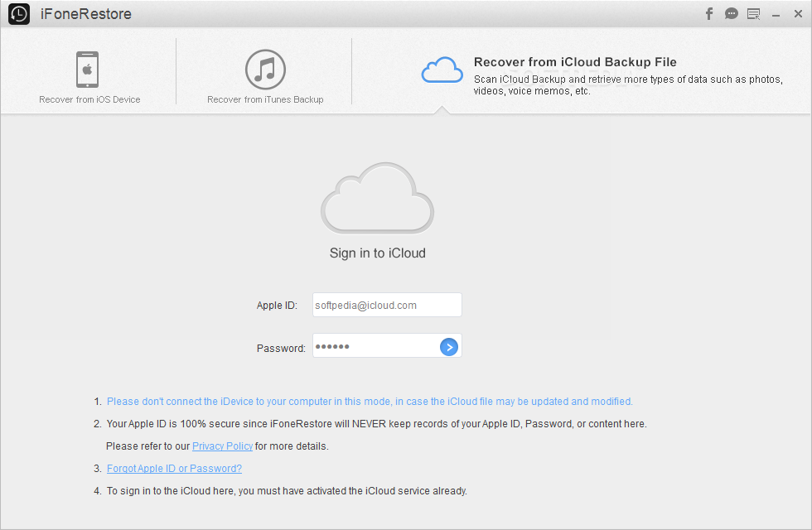
Task: Click the iFoneRestore title text
Action: coord(86,14)
